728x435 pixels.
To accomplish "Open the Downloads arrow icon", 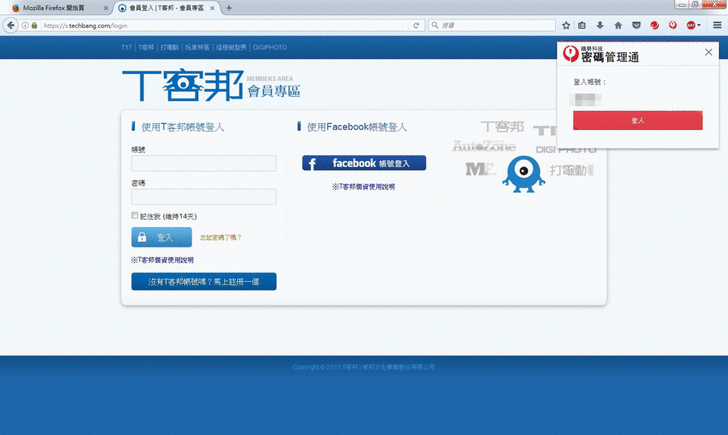I will coord(600,26).
